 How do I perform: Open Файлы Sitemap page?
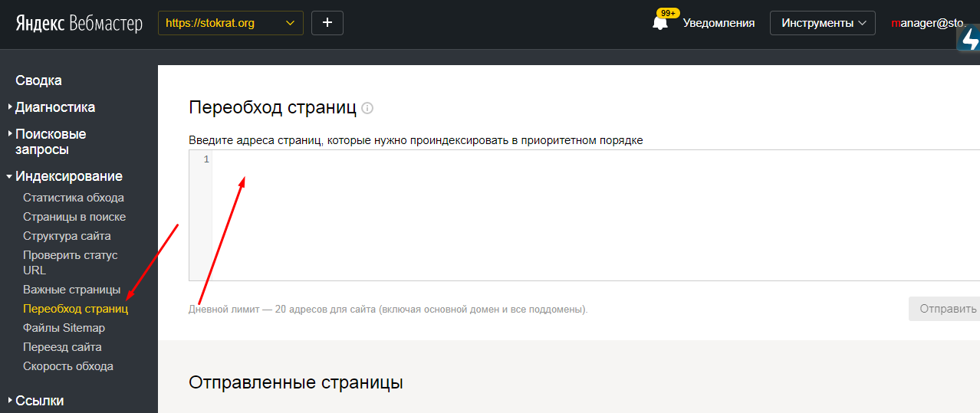point(64,328)
